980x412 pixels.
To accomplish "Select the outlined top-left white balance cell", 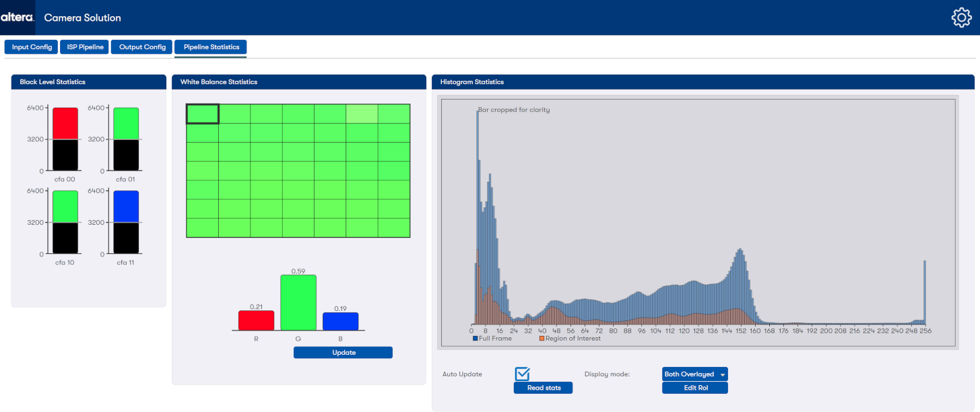I will (x=202, y=114).
